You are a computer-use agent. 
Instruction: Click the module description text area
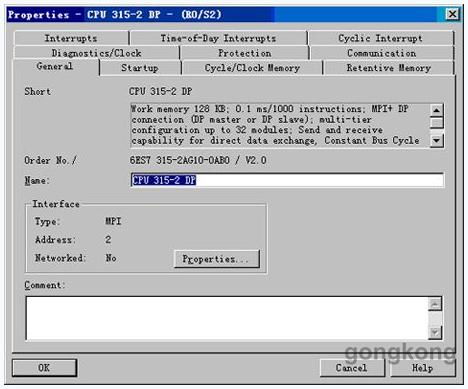click(x=279, y=125)
